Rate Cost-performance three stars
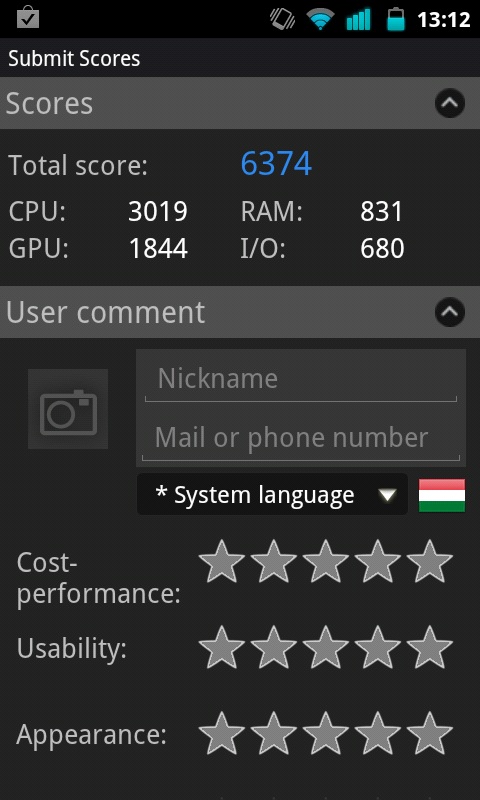 pyautogui.click(x=325, y=562)
